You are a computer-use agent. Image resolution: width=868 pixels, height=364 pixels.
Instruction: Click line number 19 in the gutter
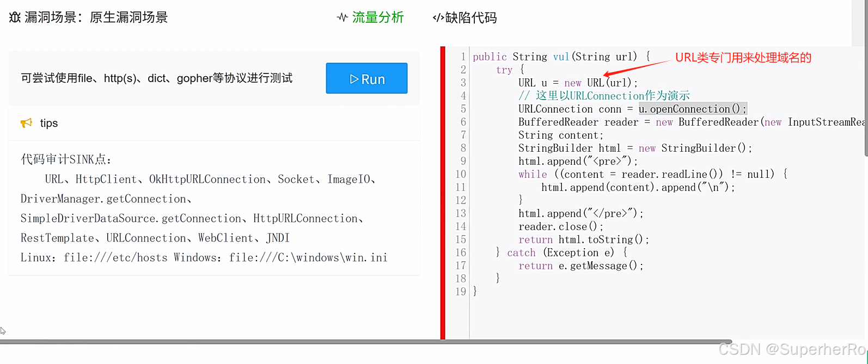click(x=461, y=292)
